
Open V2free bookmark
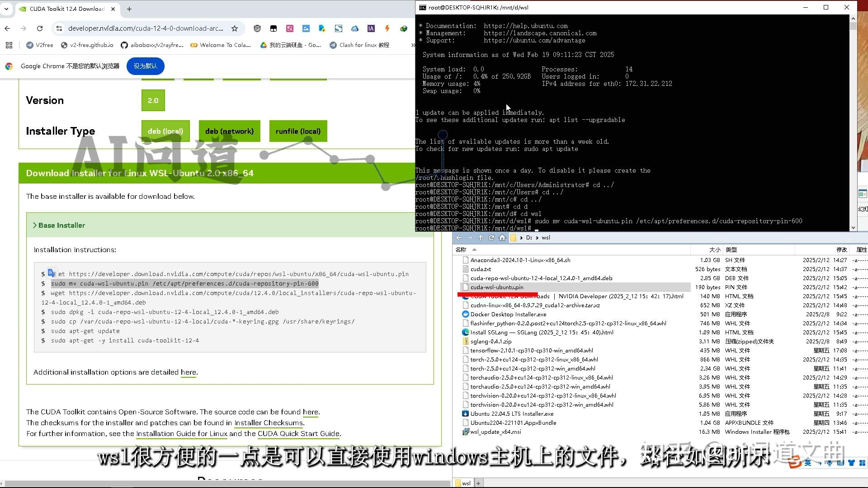pos(40,45)
